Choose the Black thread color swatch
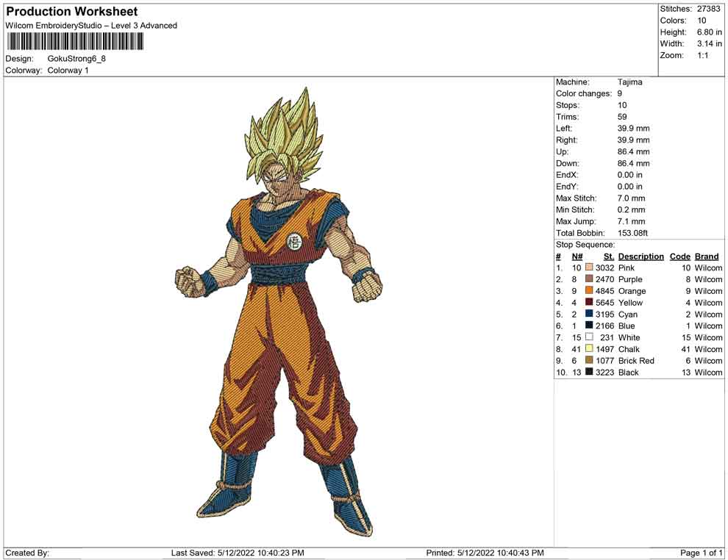The image size is (728, 560). 589,373
